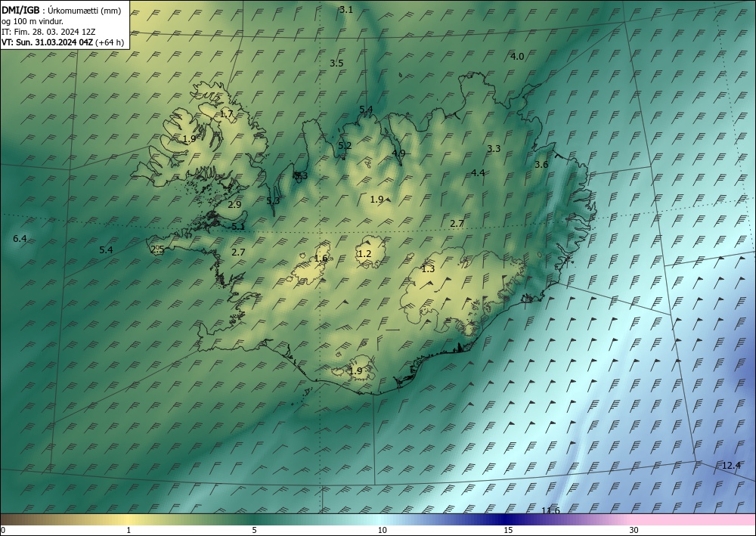The height and width of the screenshot is (536, 756).
Task: Click the 0 tick on the color scale
Action: click(2, 530)
